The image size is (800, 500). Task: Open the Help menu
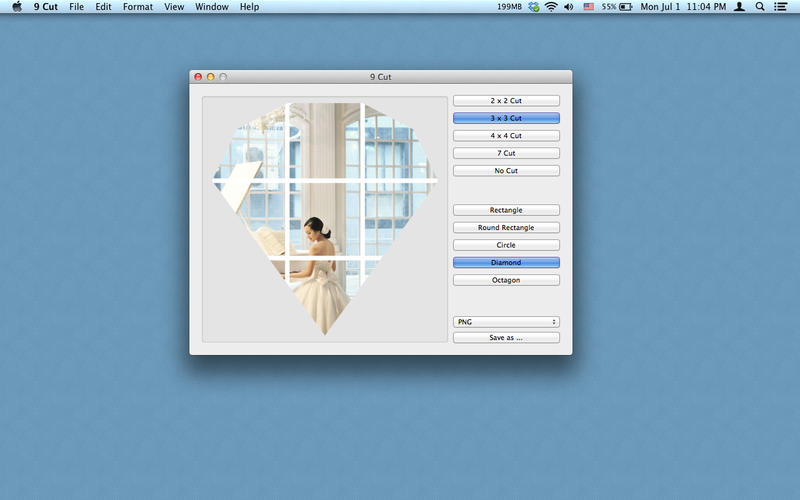[x=249, y=7]
